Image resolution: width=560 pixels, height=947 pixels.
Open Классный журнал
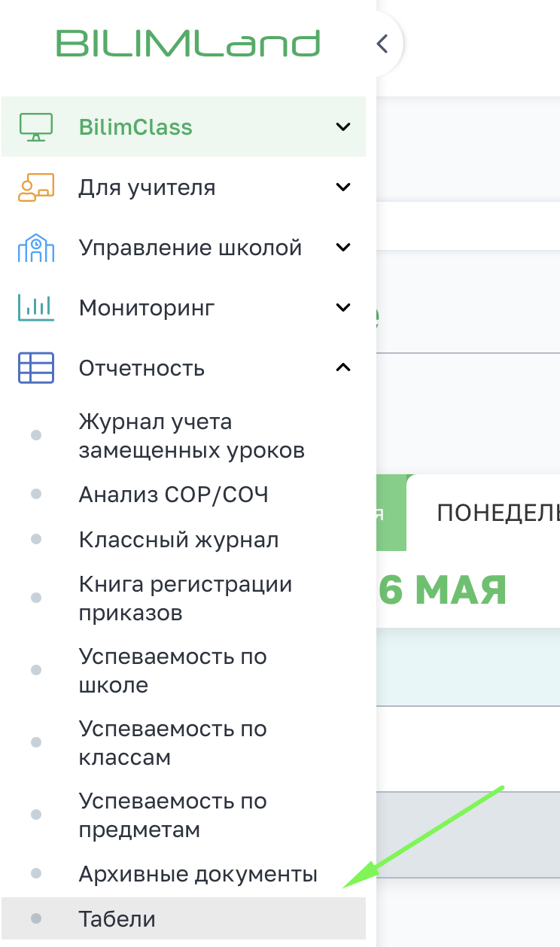(178, 540)
